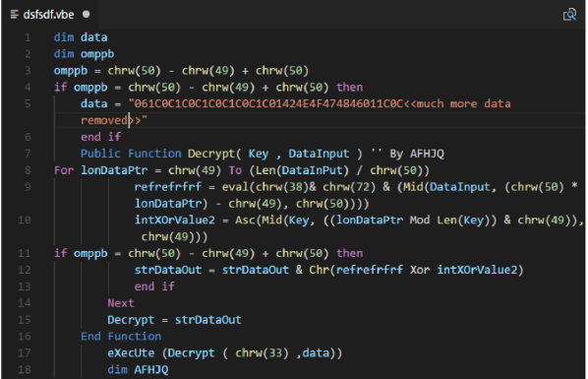
Task: Click 'For lonDataPtr' on line 8
Action: [x=101, y=170]
